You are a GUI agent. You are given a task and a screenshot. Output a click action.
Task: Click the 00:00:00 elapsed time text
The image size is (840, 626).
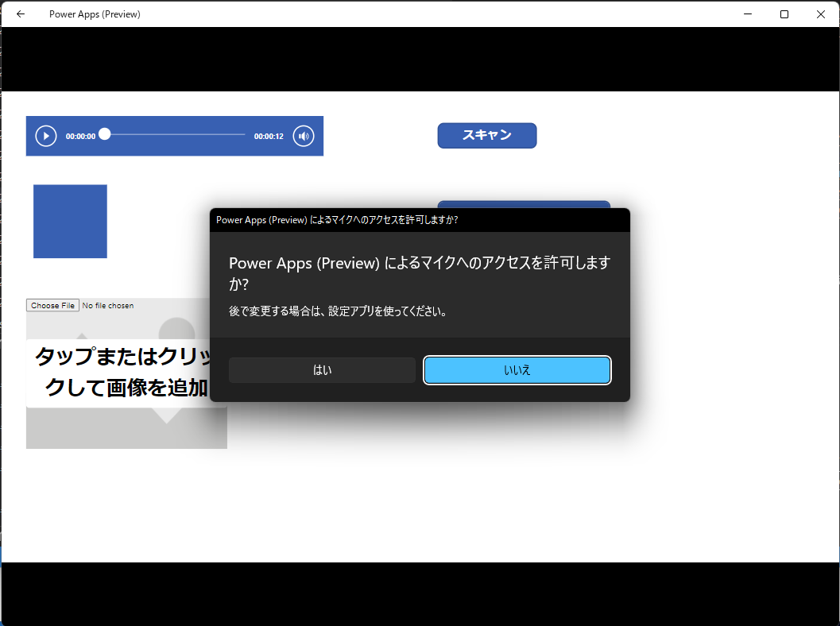coord(80,137)
